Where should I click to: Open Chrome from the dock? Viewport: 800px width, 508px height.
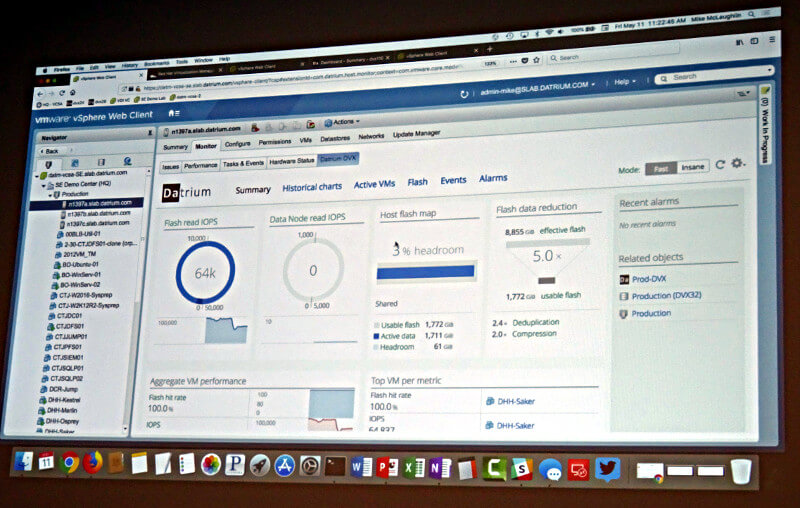click(x=69, y=463)
